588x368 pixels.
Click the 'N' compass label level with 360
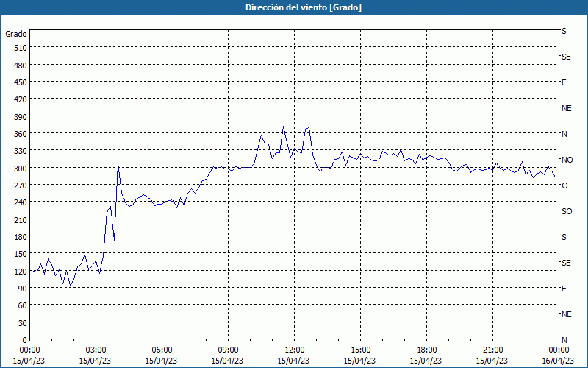coord(564,134)
